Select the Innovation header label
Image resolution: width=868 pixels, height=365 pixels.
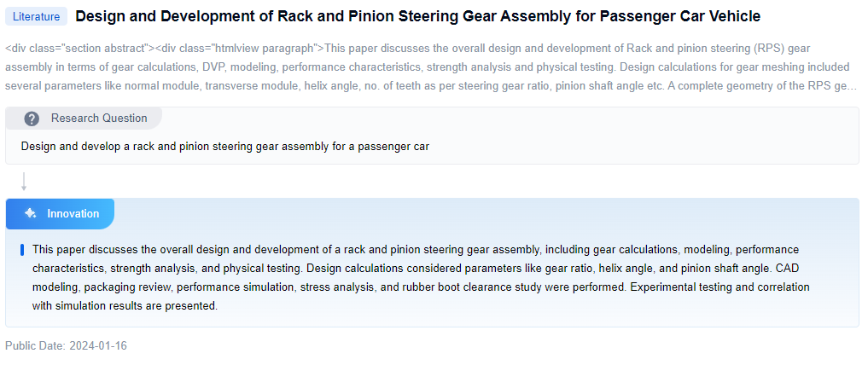tap(73, 214)
